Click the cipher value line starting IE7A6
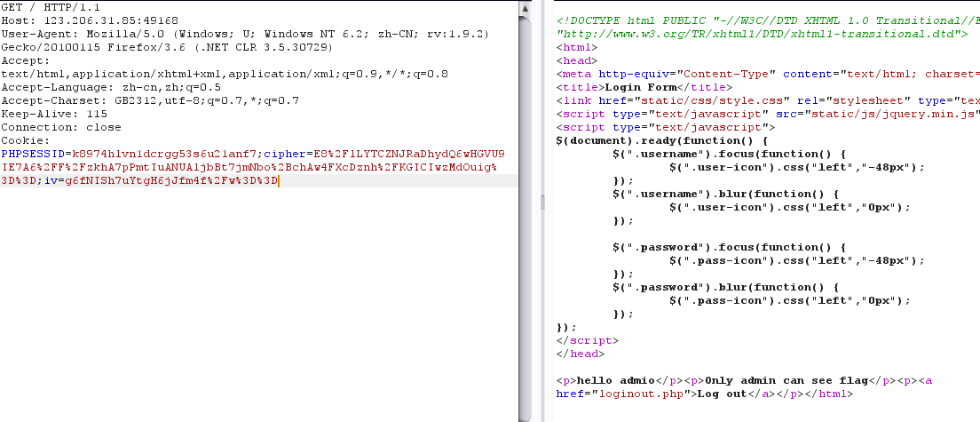The width and height of the screenshot is (980, 422). 249,167
